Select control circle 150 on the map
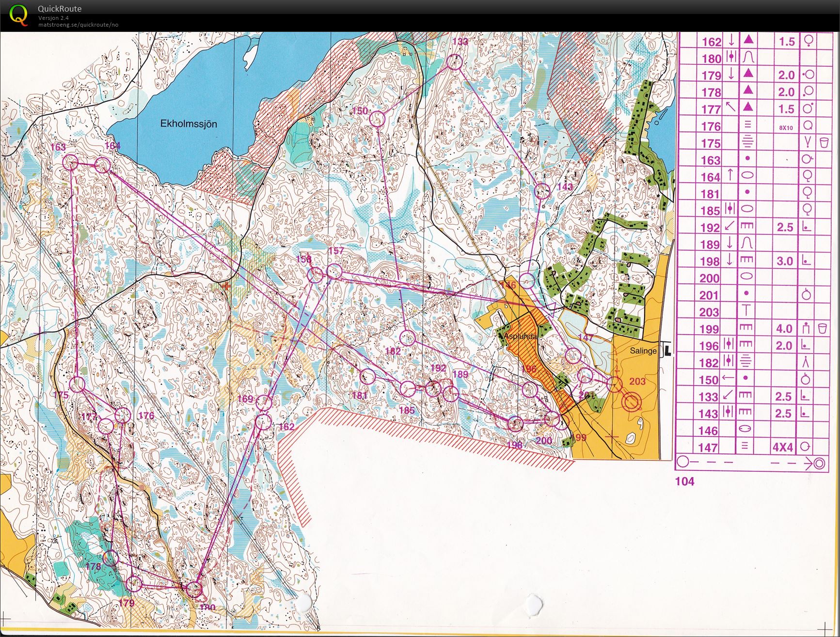 coord(377,119)
